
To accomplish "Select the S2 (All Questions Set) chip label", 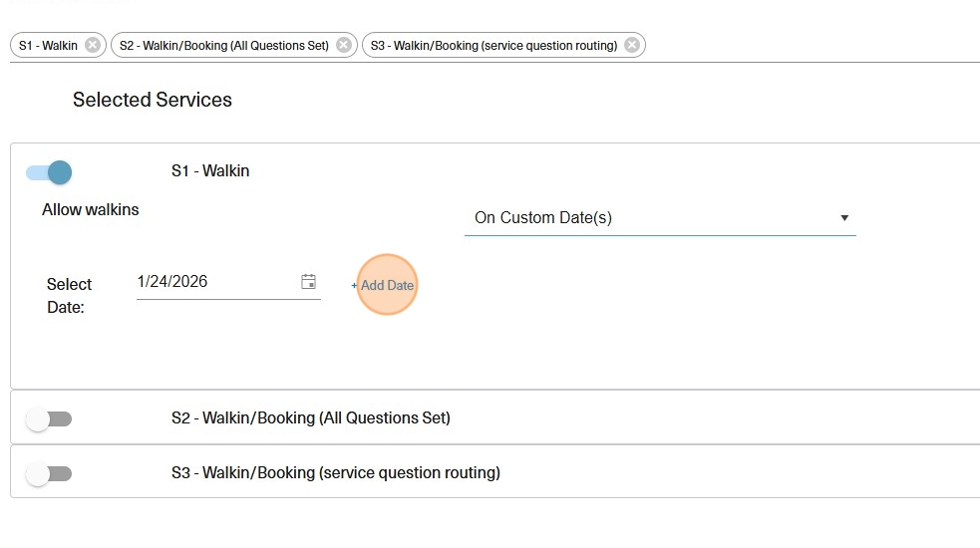I will (223, 46).
